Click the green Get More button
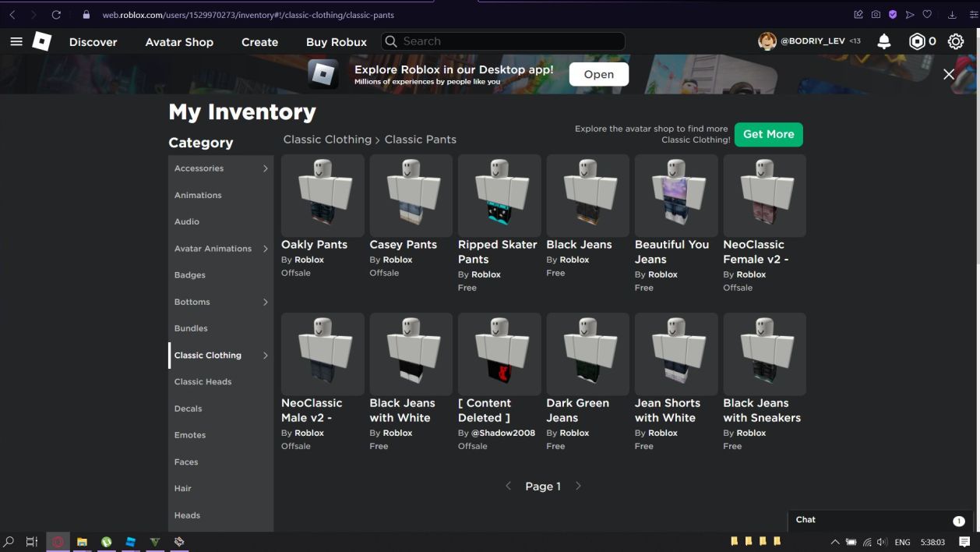 tap(769, 134)
